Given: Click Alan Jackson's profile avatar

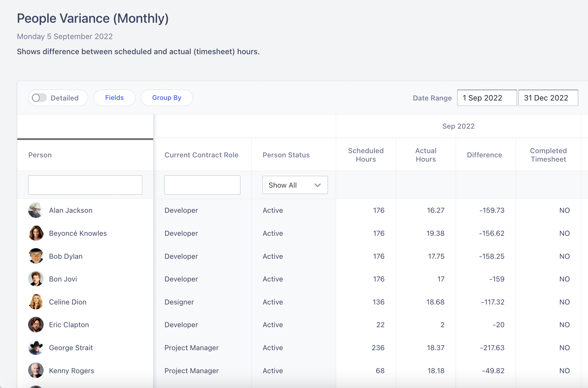Looking at the screenshot, I should 35,210.
